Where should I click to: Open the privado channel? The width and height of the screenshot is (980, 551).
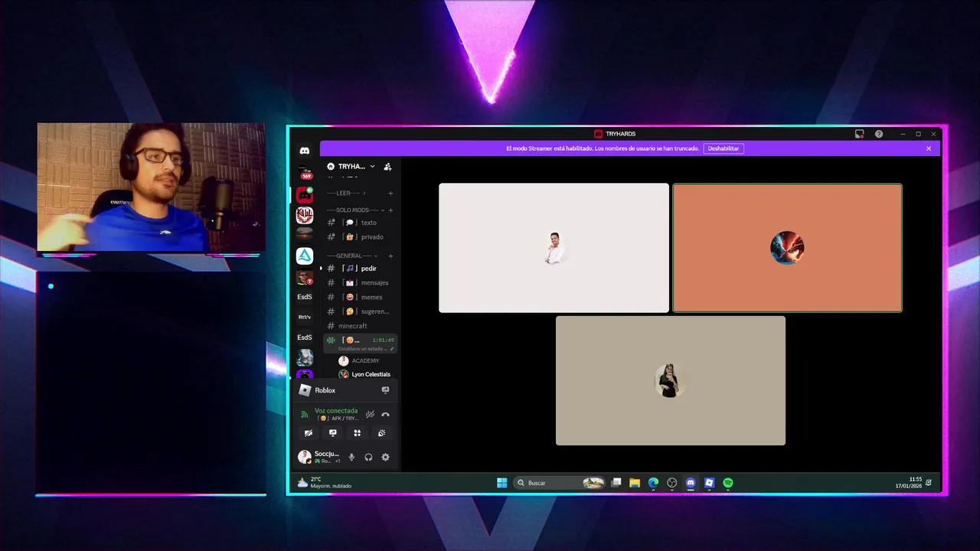point(361,237)
